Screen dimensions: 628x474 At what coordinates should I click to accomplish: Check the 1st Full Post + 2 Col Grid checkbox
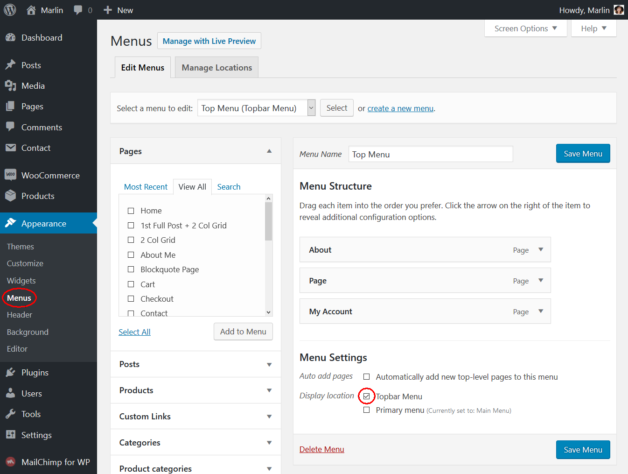tap(131, 225)
